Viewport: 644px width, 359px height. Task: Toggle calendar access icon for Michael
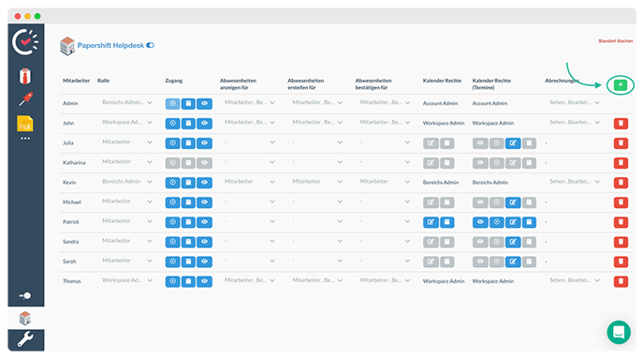pyautogui.click(x=188, y=202)
